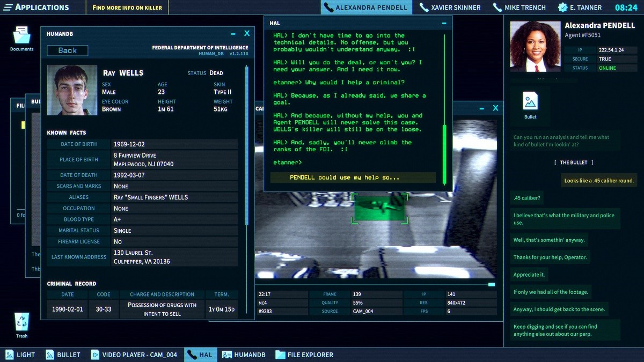Open Light from the taskbar
The width and height of the screenshot is (644, 362).
(x=20, y=354)
